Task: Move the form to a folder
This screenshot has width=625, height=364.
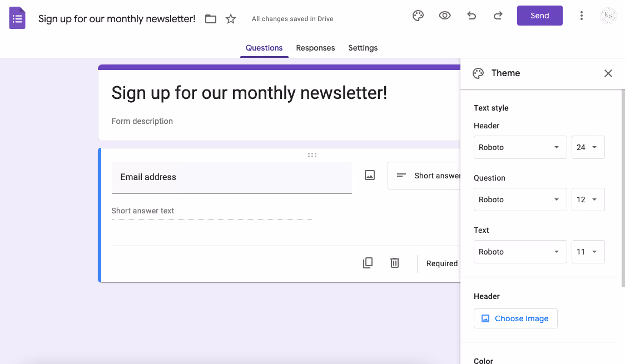Action: 211,18
